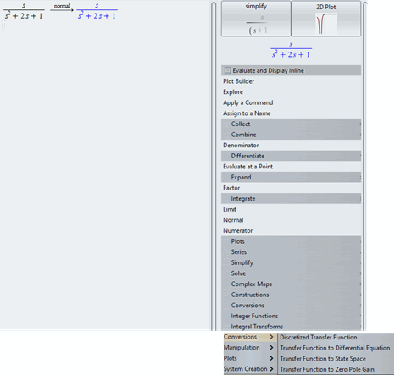Toggle Evaluate and Display Inline checkbox

[227, 70]
